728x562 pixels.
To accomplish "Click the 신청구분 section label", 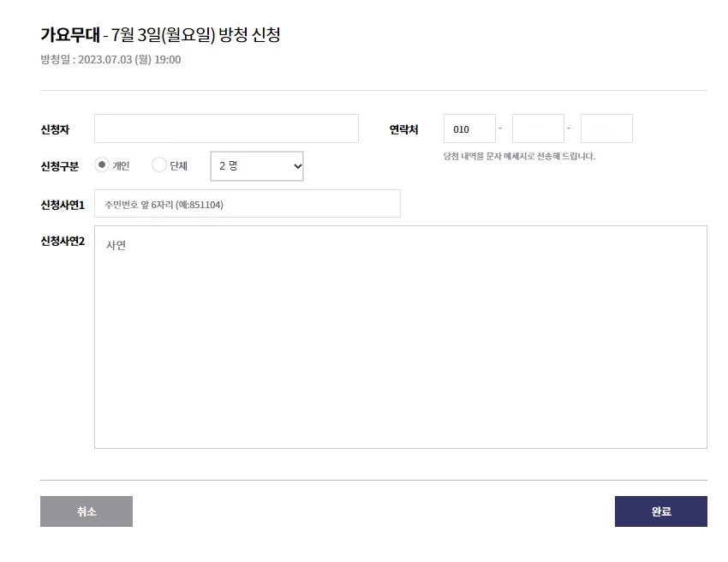I will tap(59, 165).
